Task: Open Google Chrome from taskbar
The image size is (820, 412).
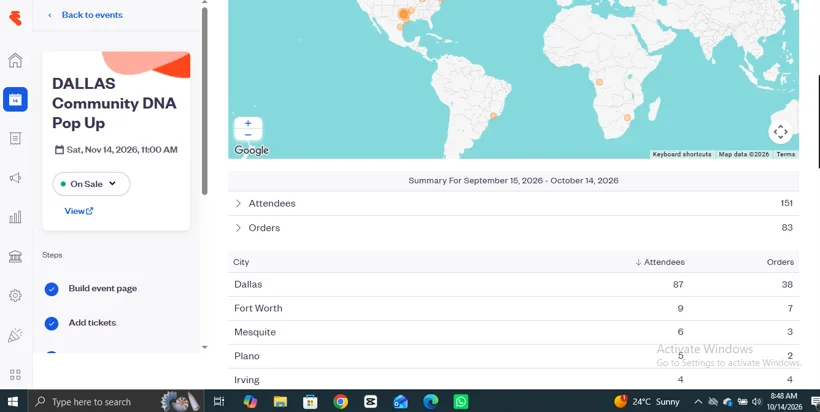Action: pyautogui.click(x=340, y=402)
